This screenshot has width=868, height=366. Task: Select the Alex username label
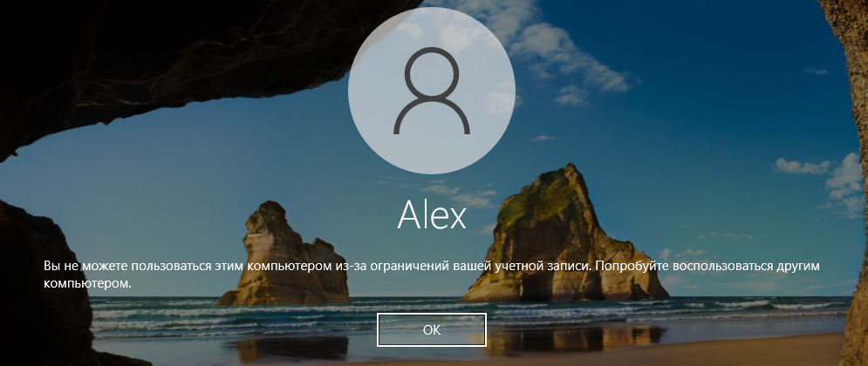coord(432,214)
